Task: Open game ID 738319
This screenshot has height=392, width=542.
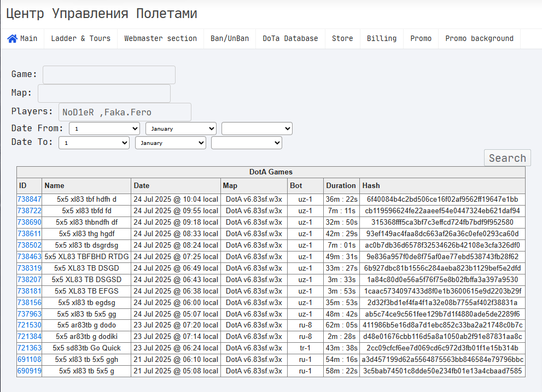Action: [30, 268]
